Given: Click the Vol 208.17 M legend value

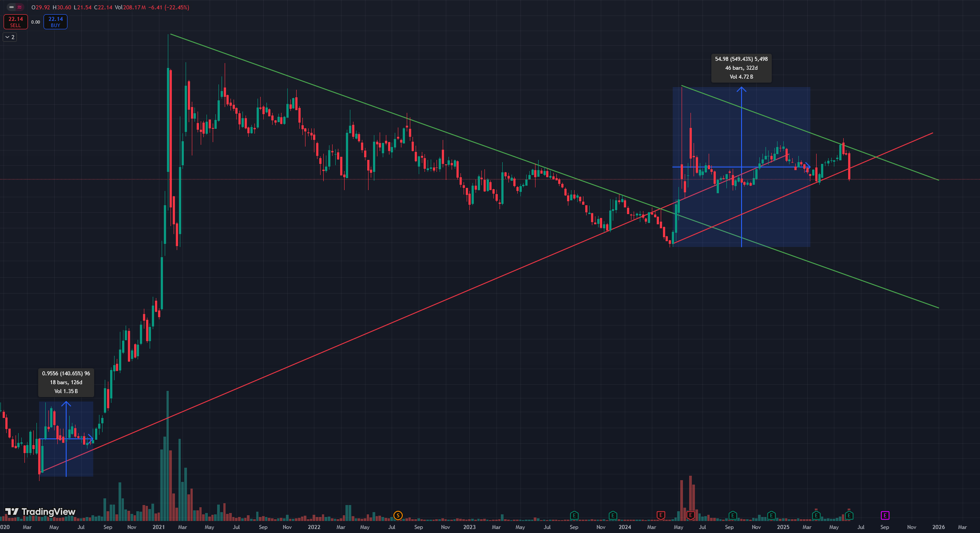Looking at the screenshot, I should (x=131, y=8).
